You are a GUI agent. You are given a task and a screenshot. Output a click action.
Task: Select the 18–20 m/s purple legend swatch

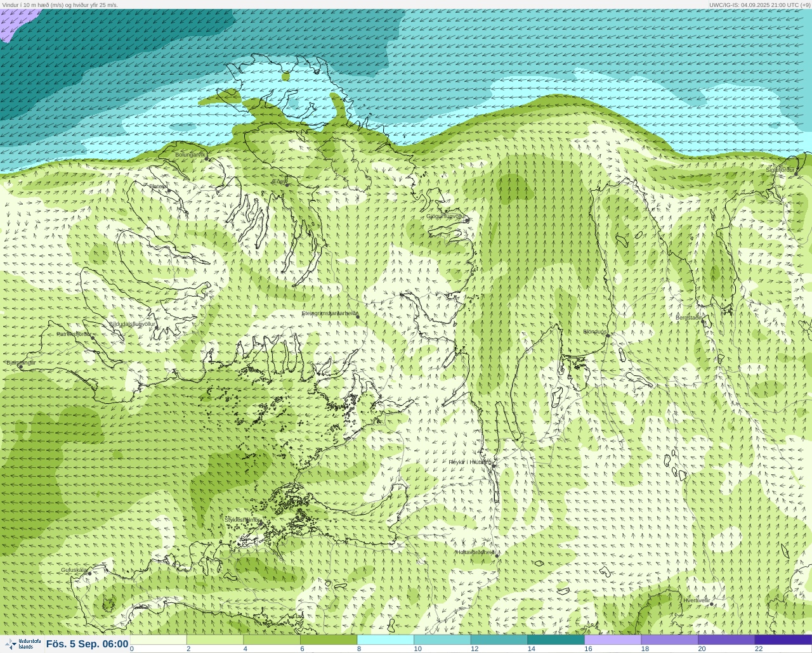click(x=669, y=640)
